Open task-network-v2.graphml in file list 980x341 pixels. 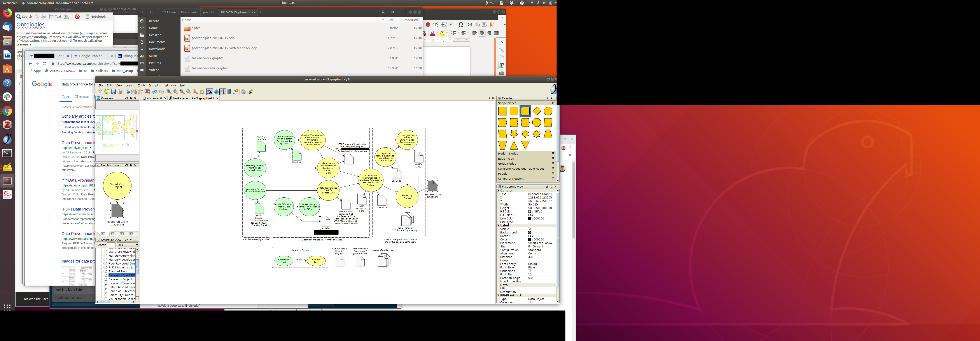pos(210,68)
